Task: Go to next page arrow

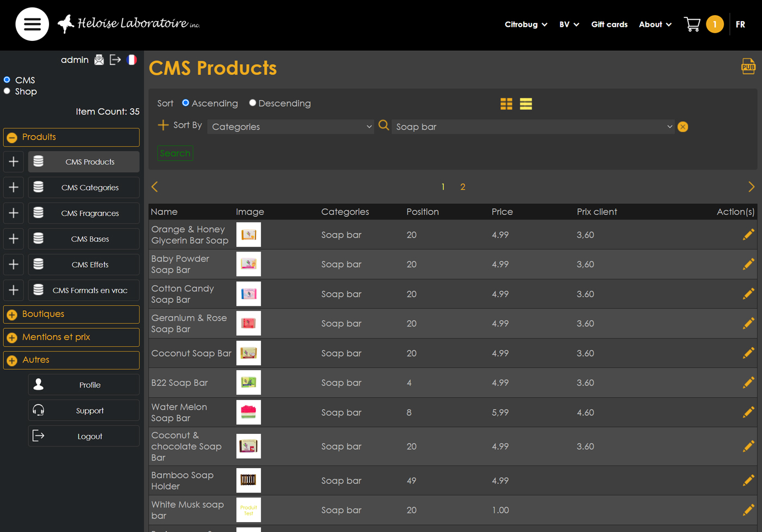Action: coord(751,187)
